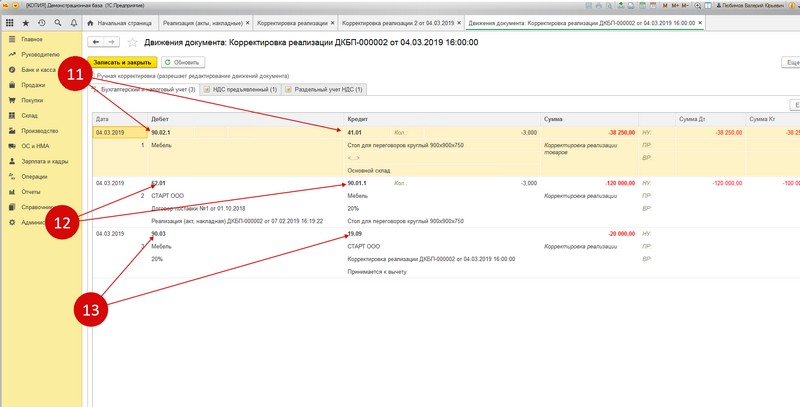
Task: Select debit account 90.03 cell
Action: tap(159, 234)
